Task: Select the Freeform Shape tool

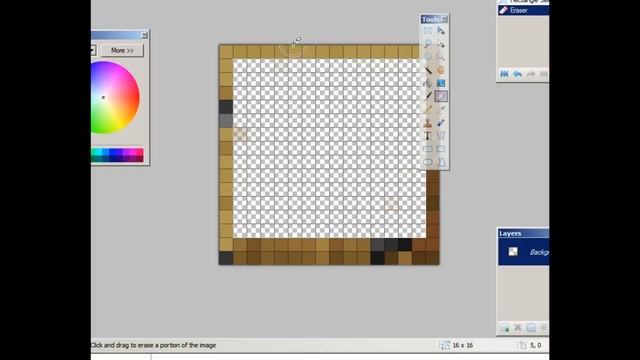Action: pos(441,162)
